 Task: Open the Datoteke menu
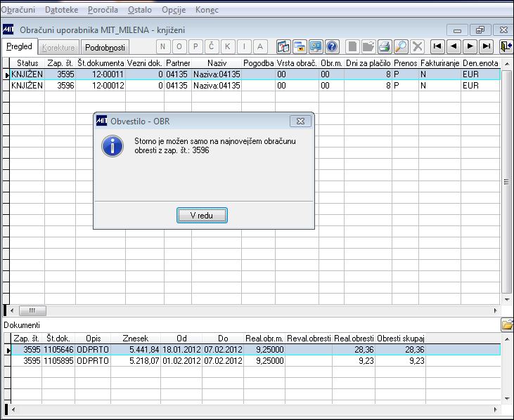click(x=61, y=10)
